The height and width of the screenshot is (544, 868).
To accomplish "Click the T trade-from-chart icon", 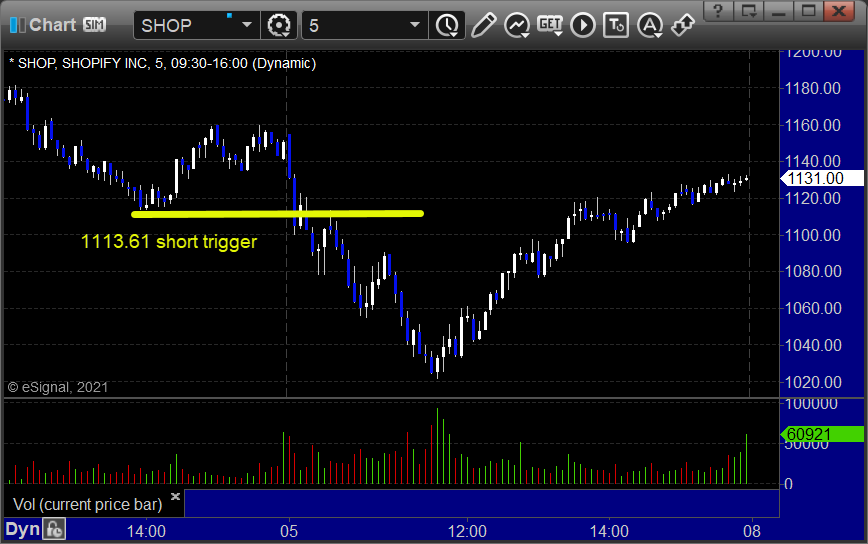I will (x=616, y=25).
